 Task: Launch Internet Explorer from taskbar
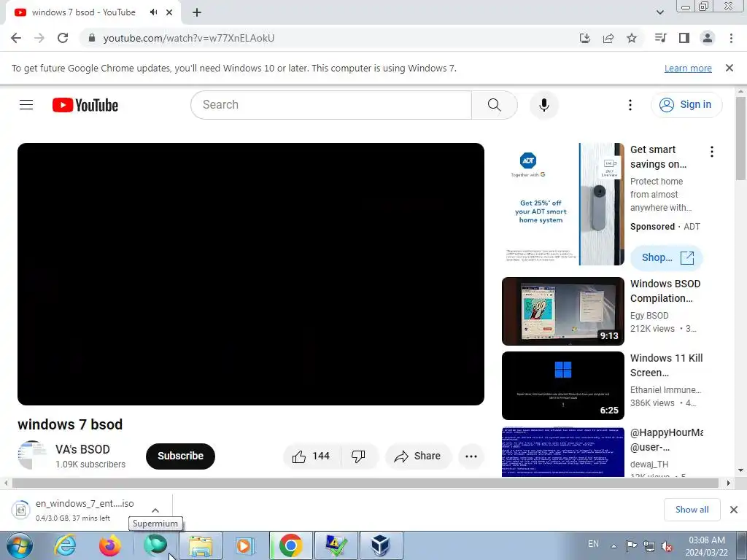click(65, 545)
